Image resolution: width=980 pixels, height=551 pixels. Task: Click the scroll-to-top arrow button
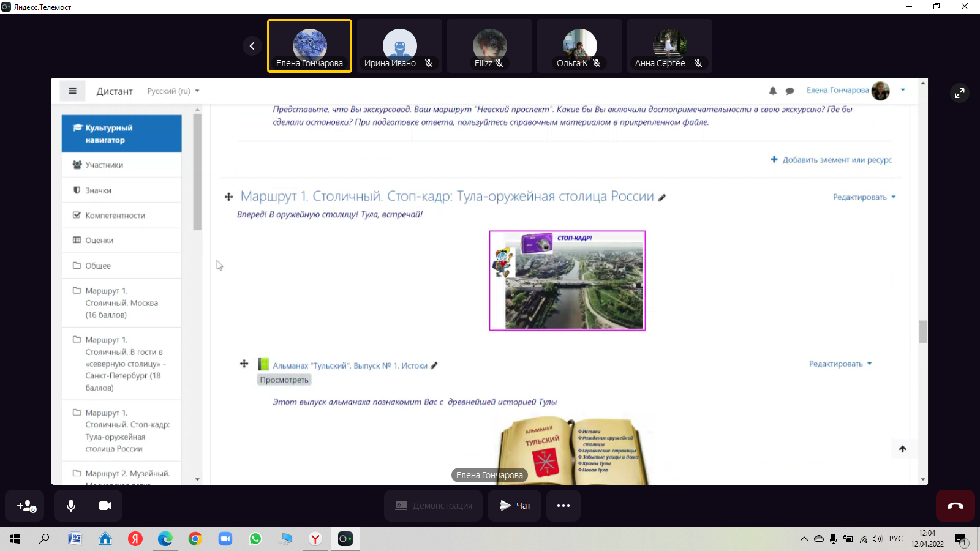coord(902,449)
